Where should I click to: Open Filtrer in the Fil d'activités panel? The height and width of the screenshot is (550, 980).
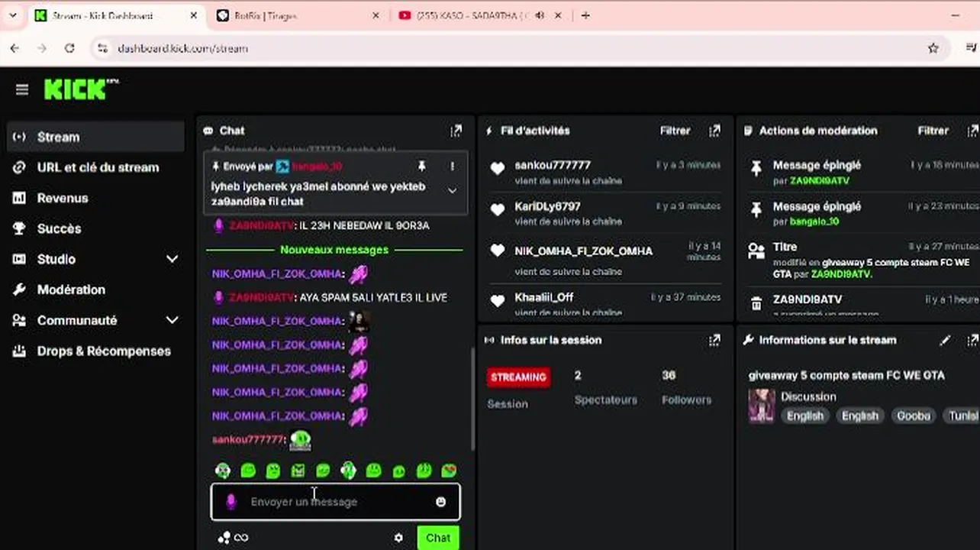click(675, 131)
